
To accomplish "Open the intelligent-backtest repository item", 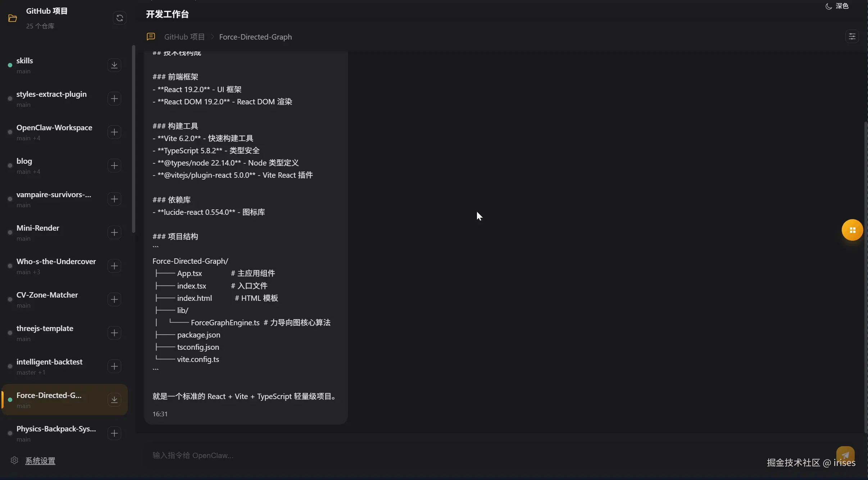I will pyautogui.click(x=49, y=362).
